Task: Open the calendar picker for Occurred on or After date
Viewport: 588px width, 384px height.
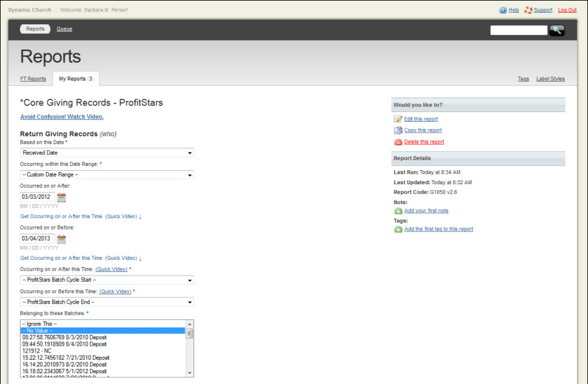Action: pos(61,196)
